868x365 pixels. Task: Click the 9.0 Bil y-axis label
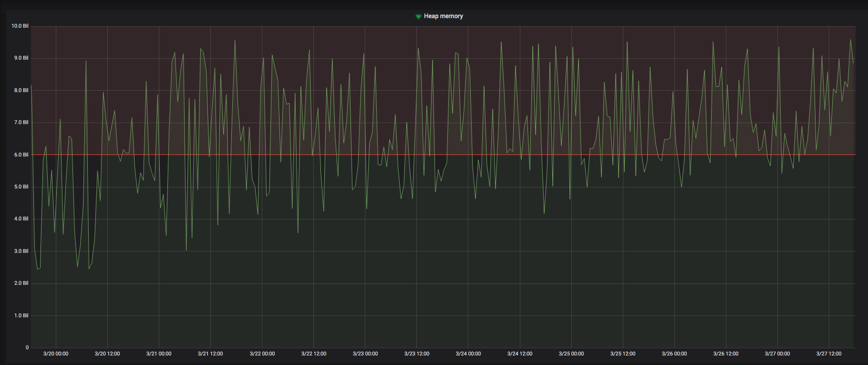21,58
